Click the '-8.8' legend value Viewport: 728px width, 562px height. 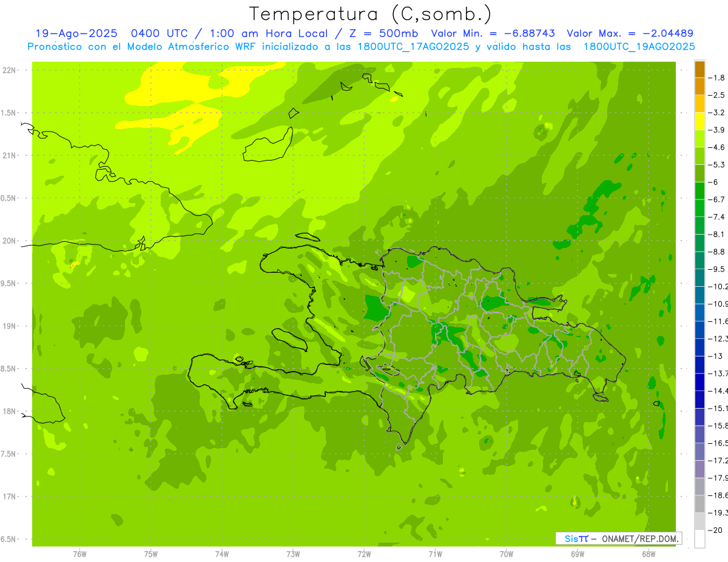716,252
